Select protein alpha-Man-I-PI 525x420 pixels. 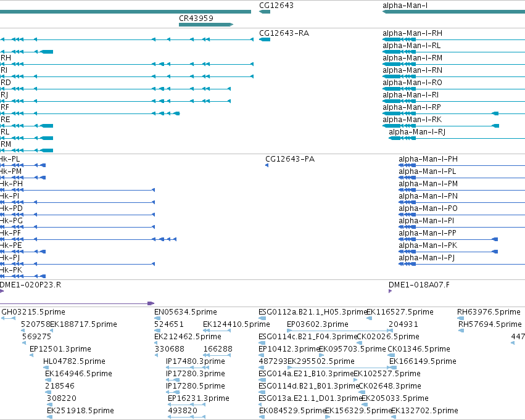(x=426, y=221)
